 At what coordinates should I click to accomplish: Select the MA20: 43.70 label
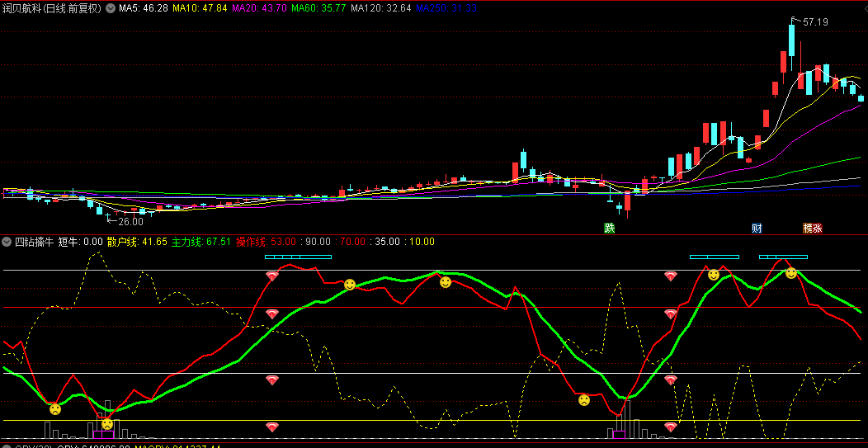259,8
